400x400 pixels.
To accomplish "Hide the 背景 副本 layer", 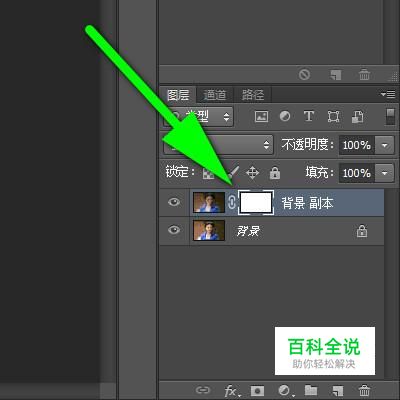I will click(174, 202).
